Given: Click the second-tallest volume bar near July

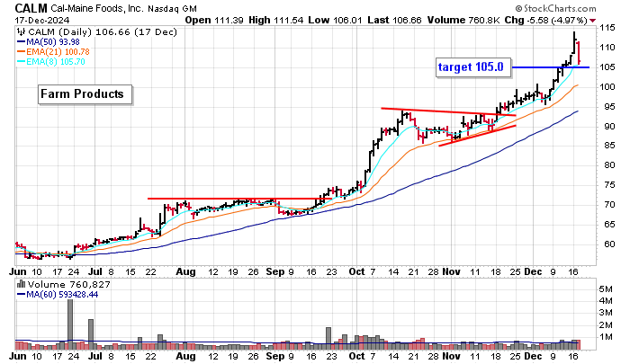Looking at the screenshot, I should tap(91, 334).
